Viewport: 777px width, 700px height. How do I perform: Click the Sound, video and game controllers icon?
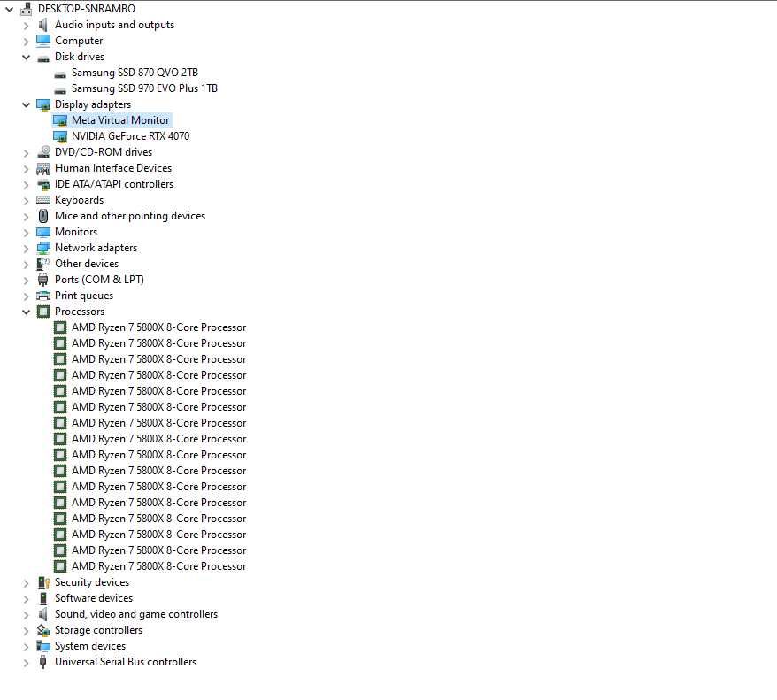pos(43,614)
